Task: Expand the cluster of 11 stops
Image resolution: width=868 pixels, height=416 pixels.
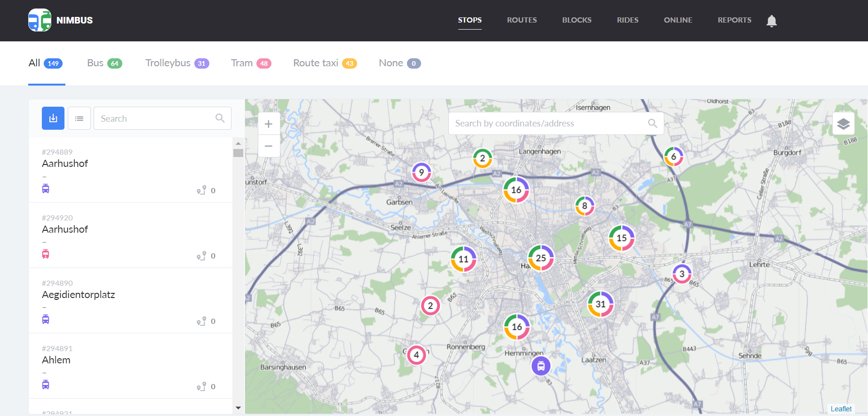Action: pos(463,259)
